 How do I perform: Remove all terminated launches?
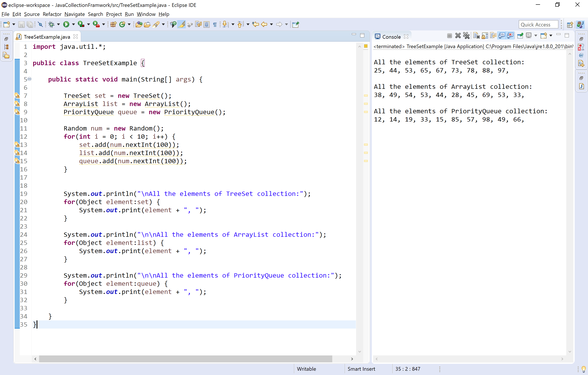click(466, 36)
